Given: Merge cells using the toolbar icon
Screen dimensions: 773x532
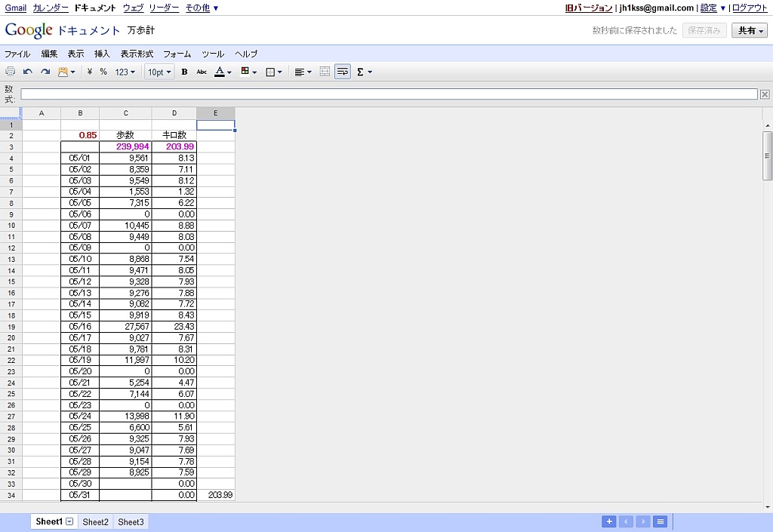Looking at the screenshot, I should pos(325,72).
